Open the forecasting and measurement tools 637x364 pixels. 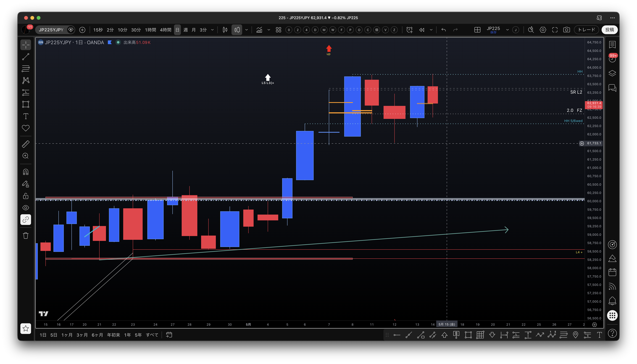[26, 92]
